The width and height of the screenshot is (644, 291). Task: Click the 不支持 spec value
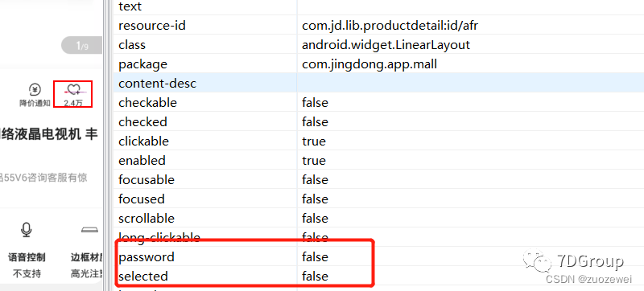coord(27,273)
